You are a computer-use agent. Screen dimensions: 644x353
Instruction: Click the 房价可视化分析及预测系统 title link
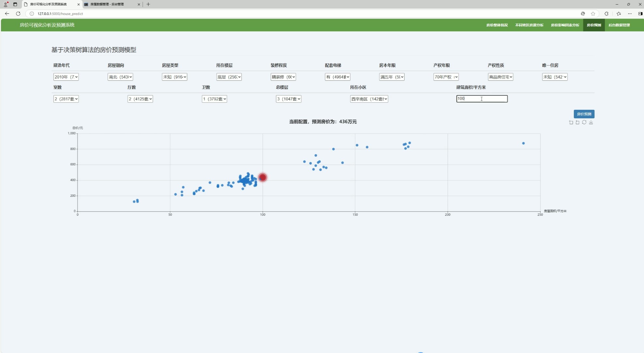(x=47, y=25)
